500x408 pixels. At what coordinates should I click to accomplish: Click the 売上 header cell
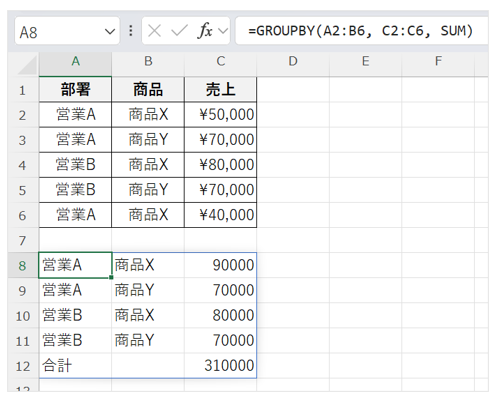(221, 90)
